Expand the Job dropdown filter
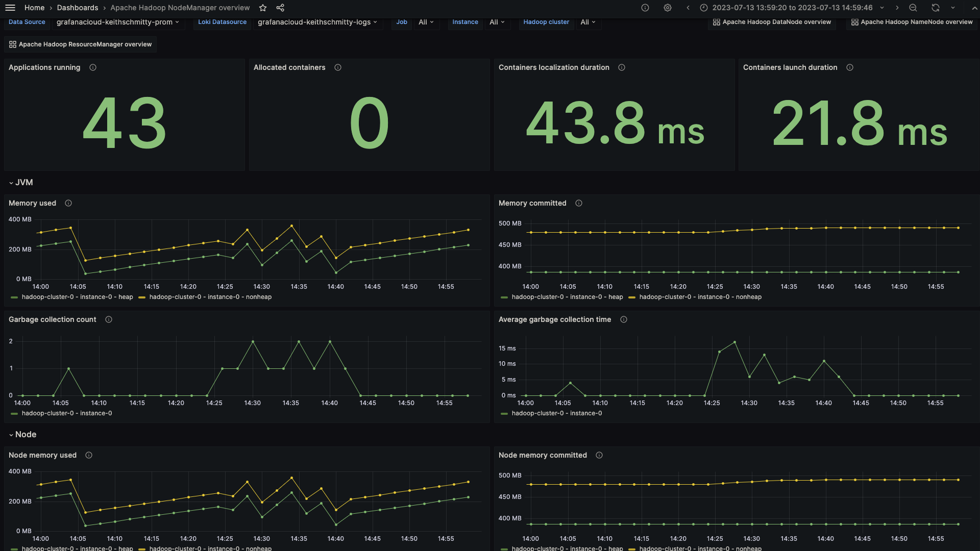Viewport: 980px width, 551px height. click(x=425, y=21)
